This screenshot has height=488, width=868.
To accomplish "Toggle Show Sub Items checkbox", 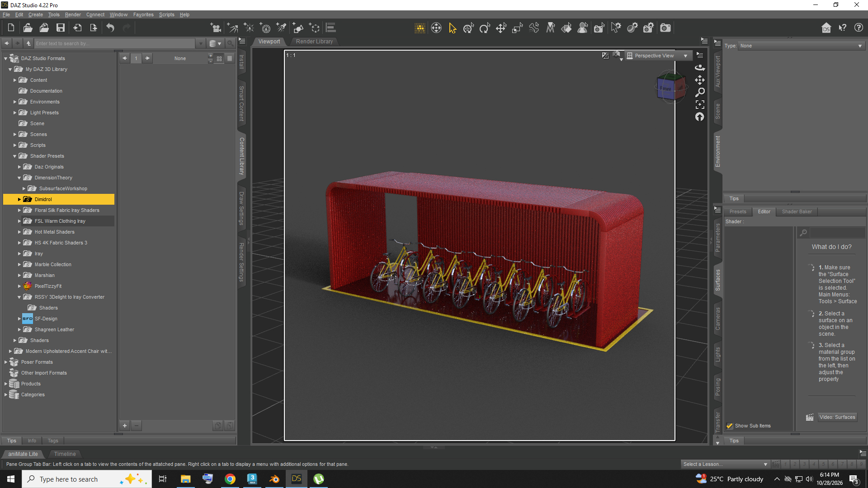I will tap(729, 426).
